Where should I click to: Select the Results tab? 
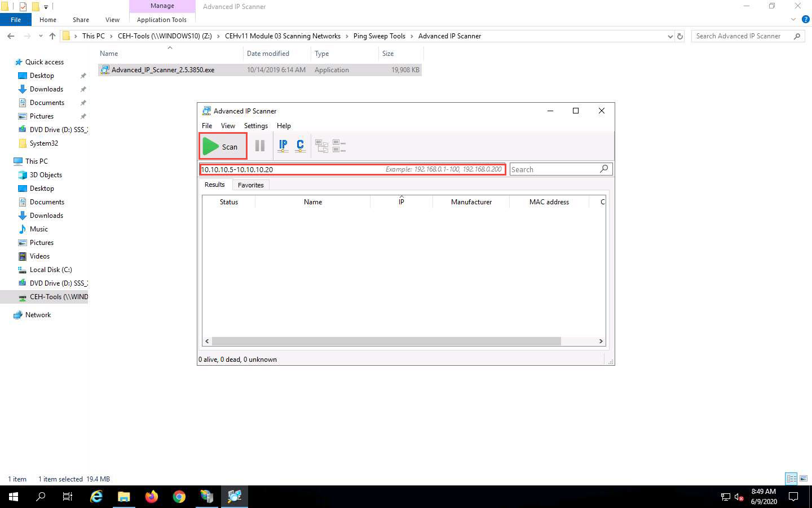[215, 185]
